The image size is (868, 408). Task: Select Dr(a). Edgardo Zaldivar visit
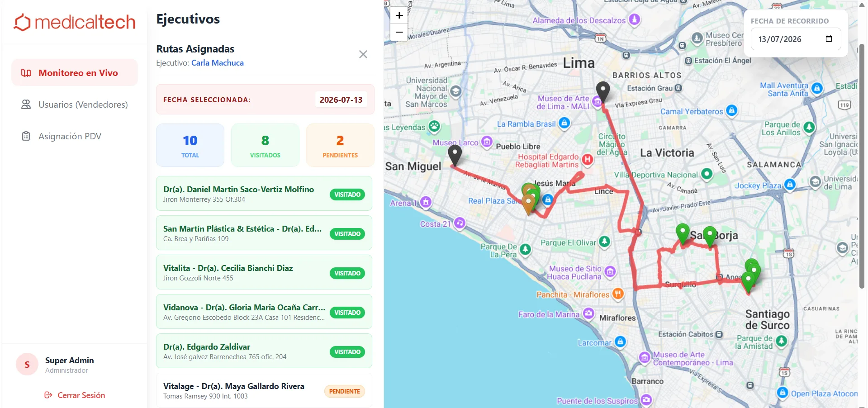coord(264,351)
